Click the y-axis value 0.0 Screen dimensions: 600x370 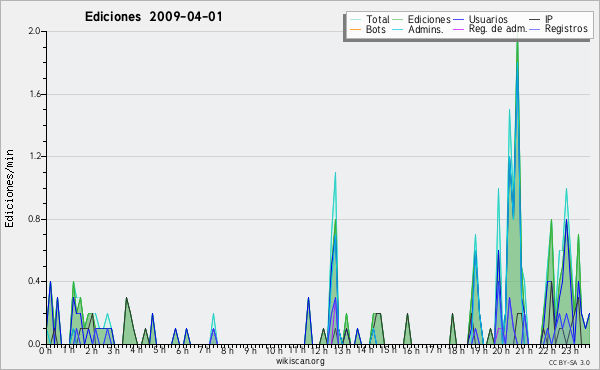click(34, 344)
